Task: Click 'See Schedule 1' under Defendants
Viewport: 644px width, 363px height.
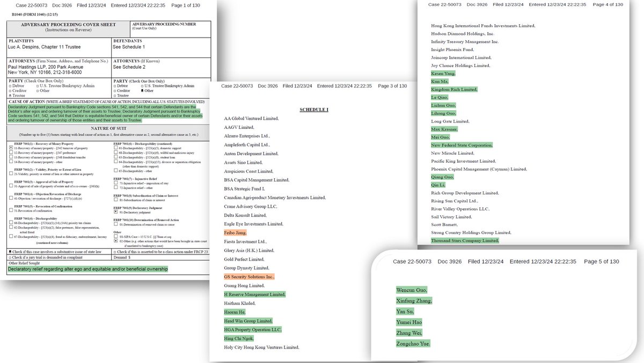Action: pos(129,47)
